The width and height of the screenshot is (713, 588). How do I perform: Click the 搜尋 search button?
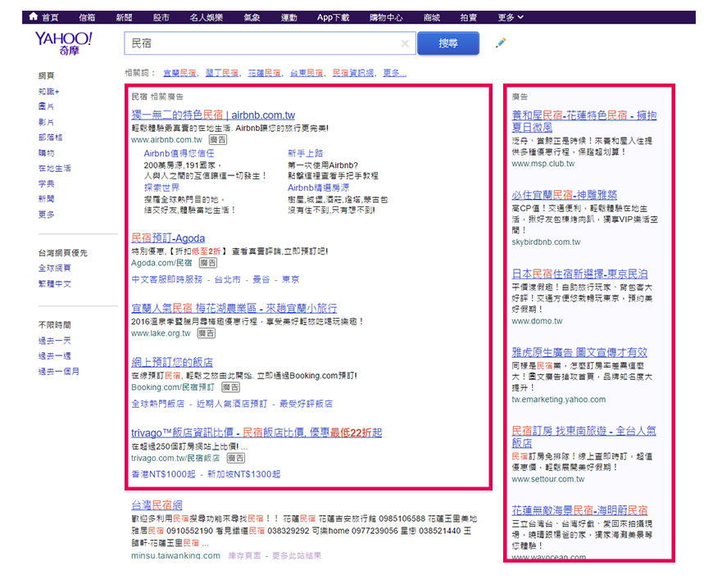pos(448,43)
